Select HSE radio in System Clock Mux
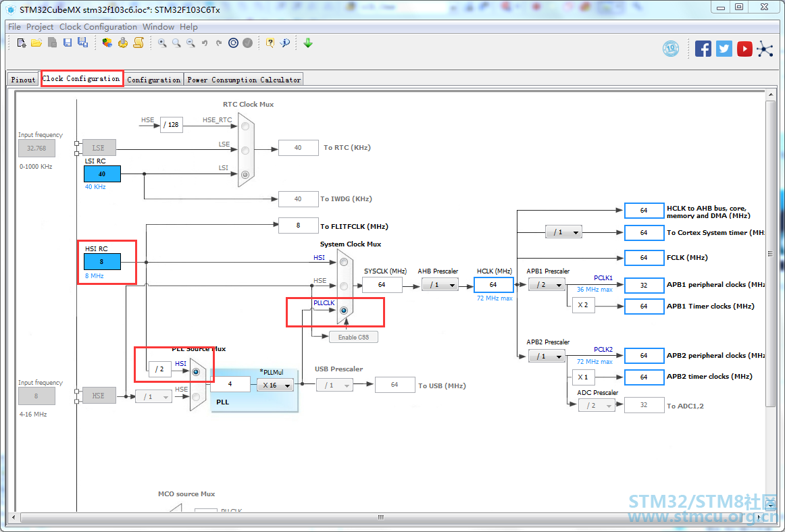 tap(344, 286)
